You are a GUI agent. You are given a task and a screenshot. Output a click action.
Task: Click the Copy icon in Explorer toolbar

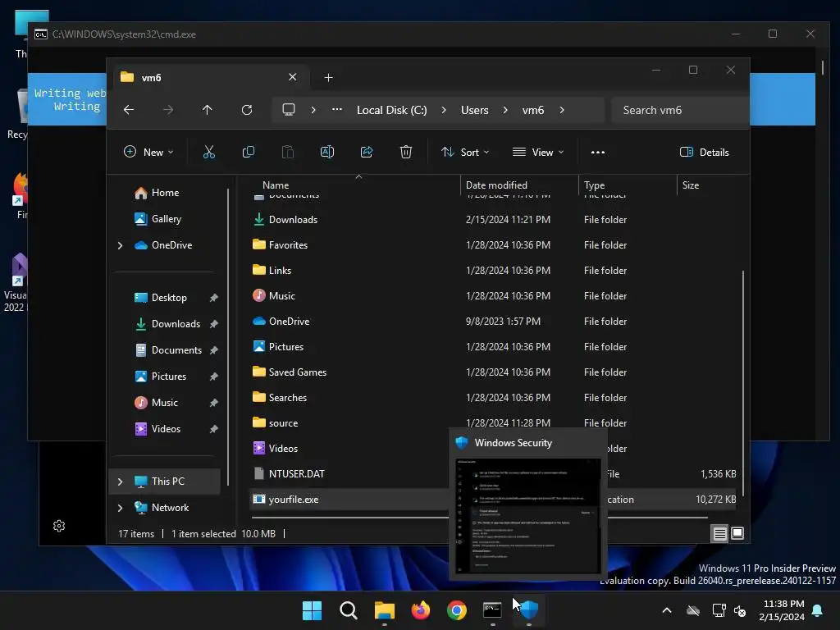coord(248,152)
